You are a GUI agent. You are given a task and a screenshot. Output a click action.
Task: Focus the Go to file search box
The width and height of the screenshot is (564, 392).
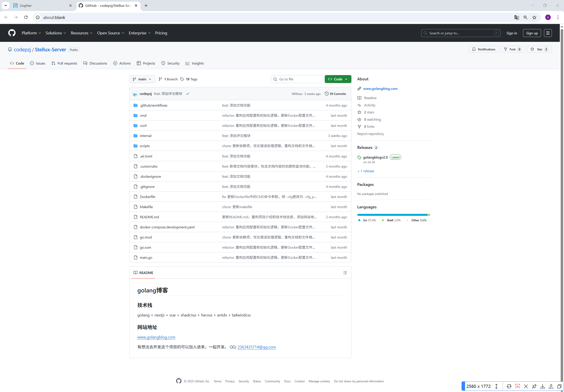point(297,79)
